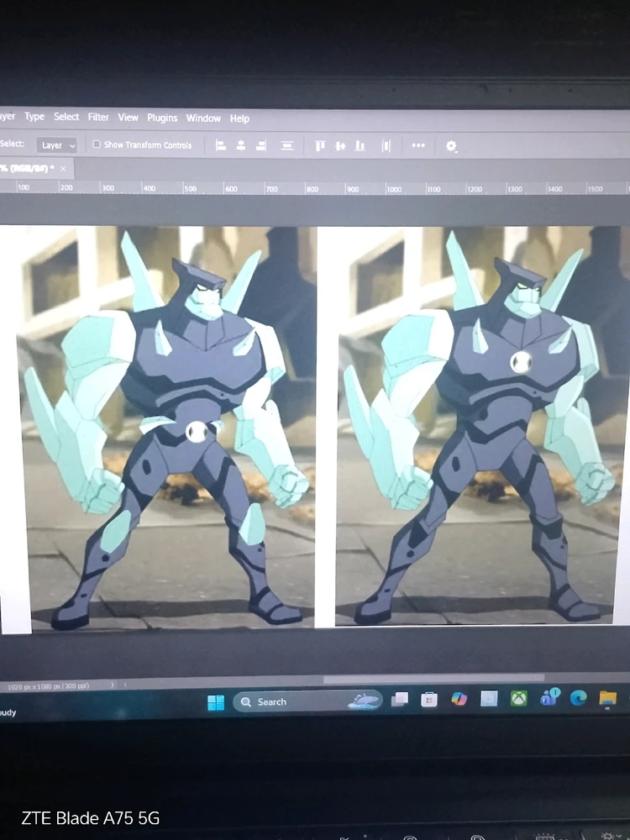Align right edges icon
The width and height of the screenshot is (630, 840).
point(261,145)
